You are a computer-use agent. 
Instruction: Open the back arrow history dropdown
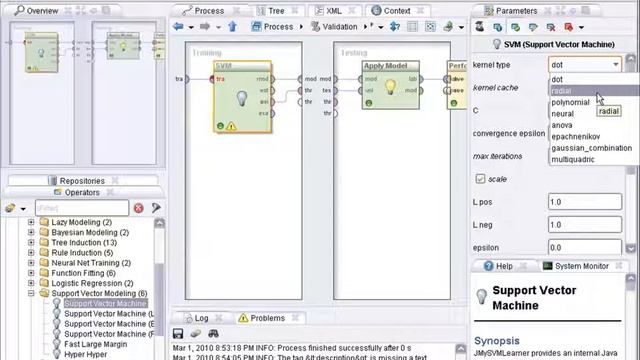[x=191, y=27]
